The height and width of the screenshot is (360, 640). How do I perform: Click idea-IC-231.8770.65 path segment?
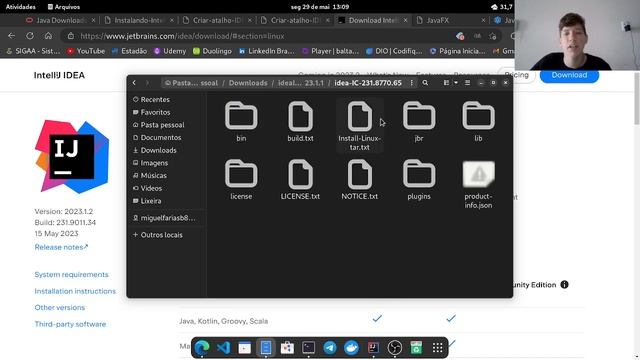coord(368,83)
